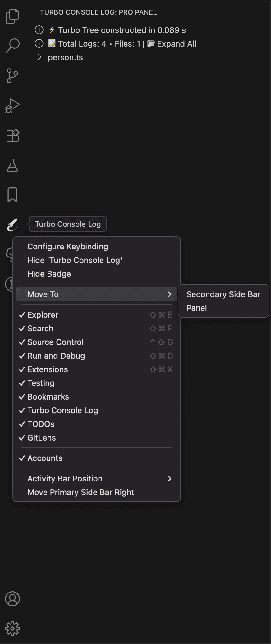Uncheck Accounts in the menu
The height and width of the screenshot is (644, 271).
tap(45, 458)
